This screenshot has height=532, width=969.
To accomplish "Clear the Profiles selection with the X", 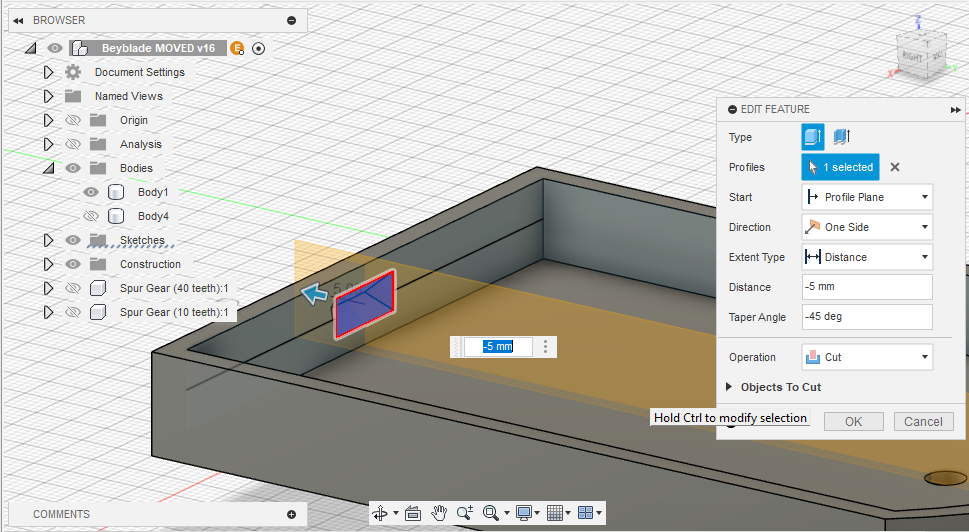I will [894, 167].
